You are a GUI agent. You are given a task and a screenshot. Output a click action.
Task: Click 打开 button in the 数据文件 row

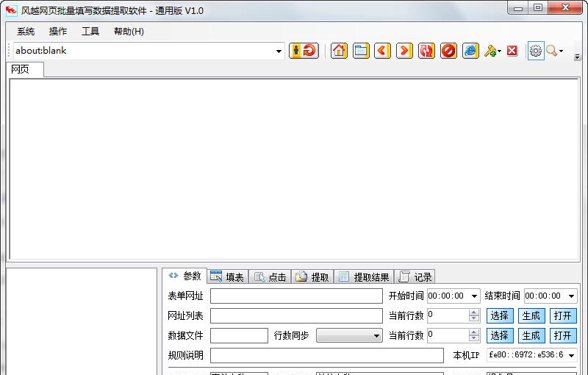[563, 335]
